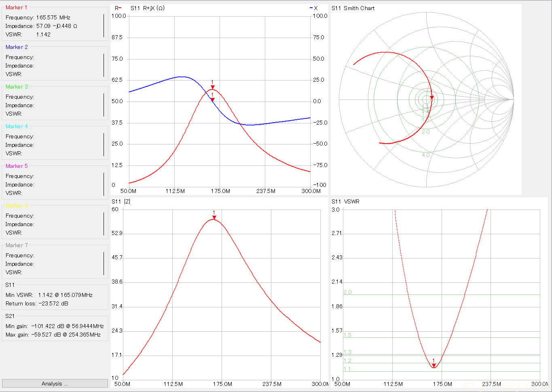Click the S21 section heading in sidebar
552x392 pixels.
10,316
